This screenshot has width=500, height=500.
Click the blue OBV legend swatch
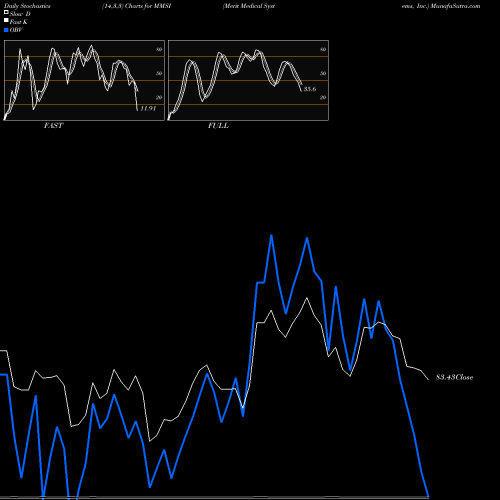click(x=6, y=30)
